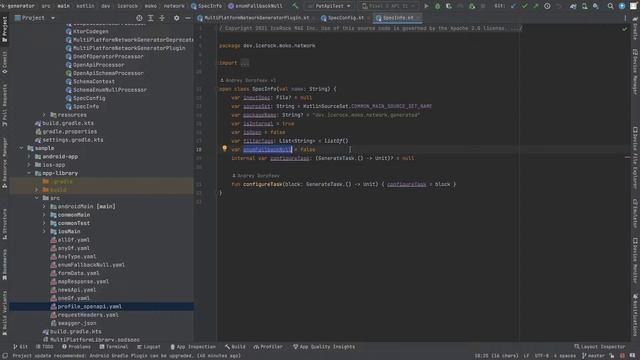Collapse the mpp-library folder
Image resolution: width=640 pixels, height=360 pixels.
point(29,173)
